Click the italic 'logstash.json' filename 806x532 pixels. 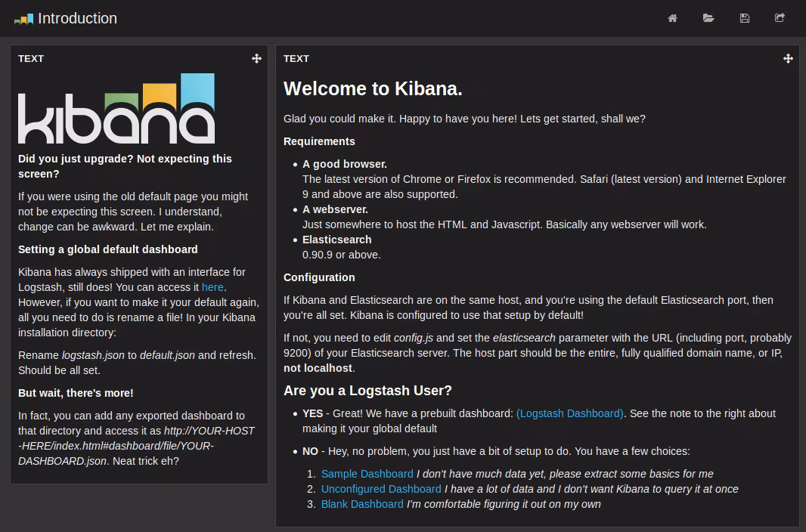[x=93, y=355]
